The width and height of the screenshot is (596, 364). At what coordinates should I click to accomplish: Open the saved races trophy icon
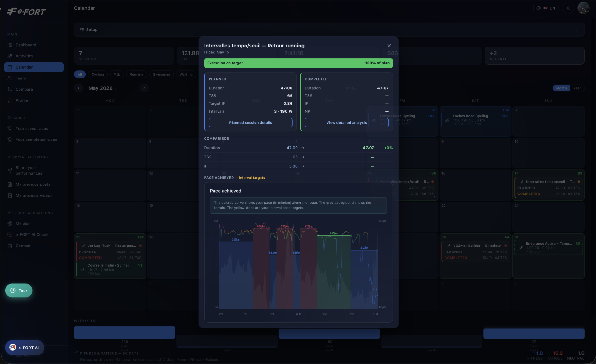pyautogui.click(x=10, y=129)
